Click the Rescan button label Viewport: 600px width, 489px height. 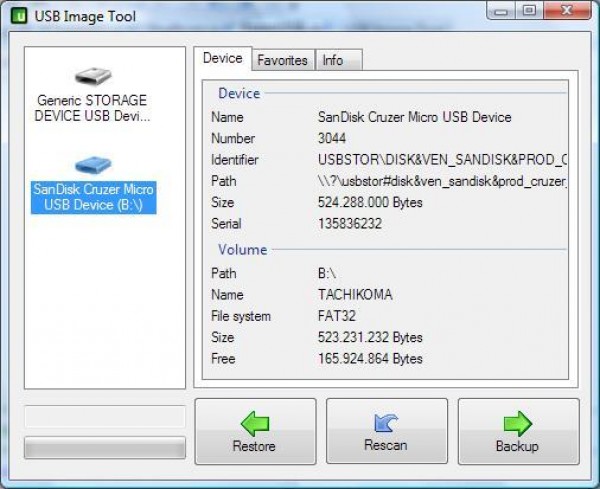(x=386, y=445)
